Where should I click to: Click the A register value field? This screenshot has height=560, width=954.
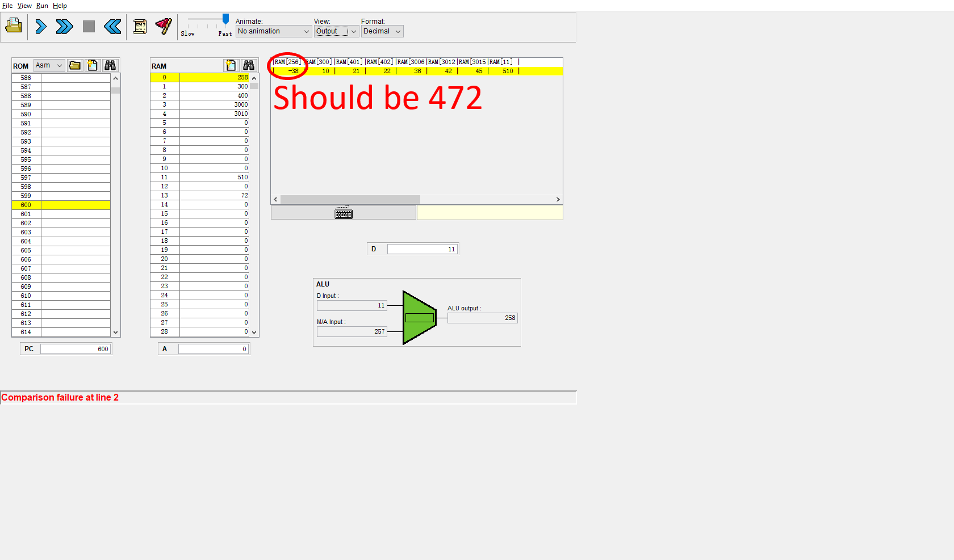(214, 349)
